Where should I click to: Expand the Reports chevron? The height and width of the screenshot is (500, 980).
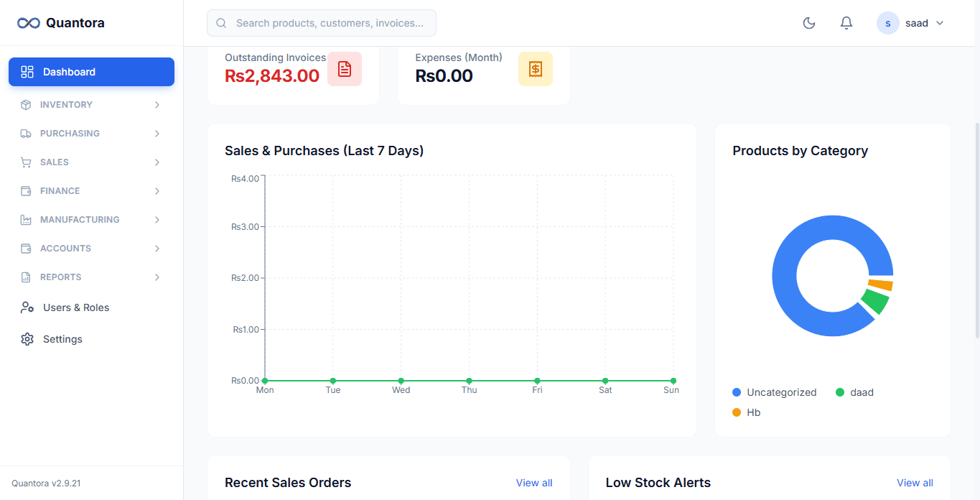(157, 277)
